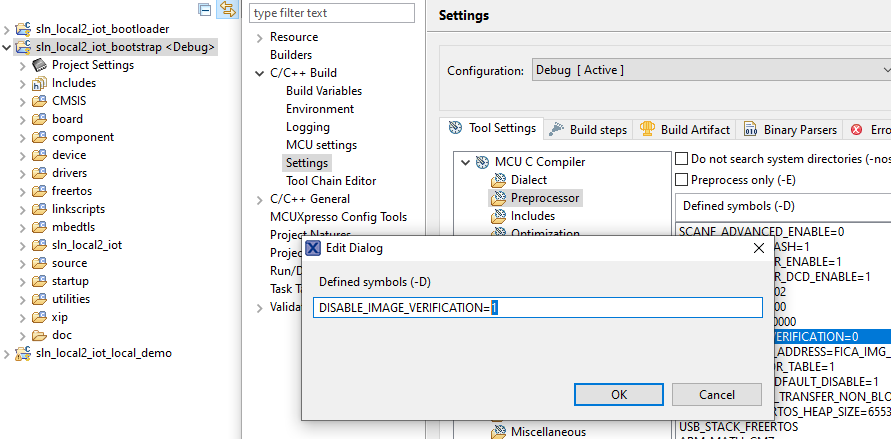Select MCU settings in the properties tree
891x439 pixels.
(321, 145)
